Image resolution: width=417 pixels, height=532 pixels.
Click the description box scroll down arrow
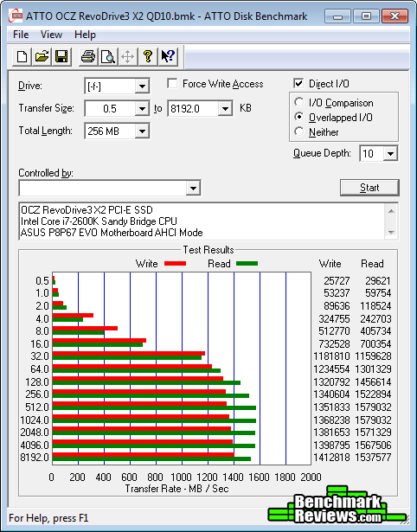point(391,233)
